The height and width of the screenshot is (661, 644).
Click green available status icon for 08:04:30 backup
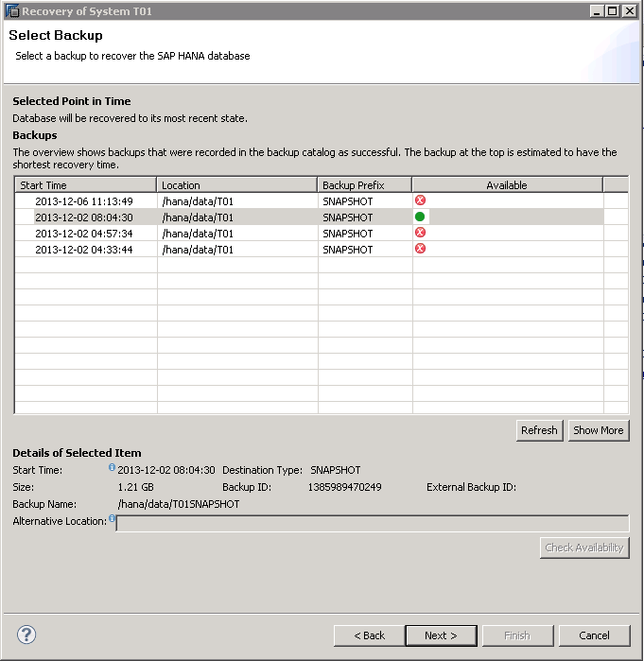tap(420, 217)
